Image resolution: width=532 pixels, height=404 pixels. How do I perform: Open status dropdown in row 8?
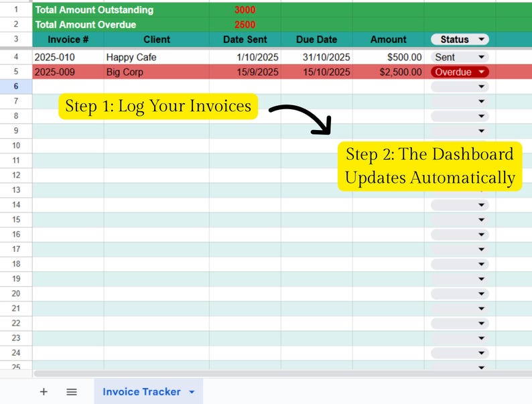coord(460,116)
